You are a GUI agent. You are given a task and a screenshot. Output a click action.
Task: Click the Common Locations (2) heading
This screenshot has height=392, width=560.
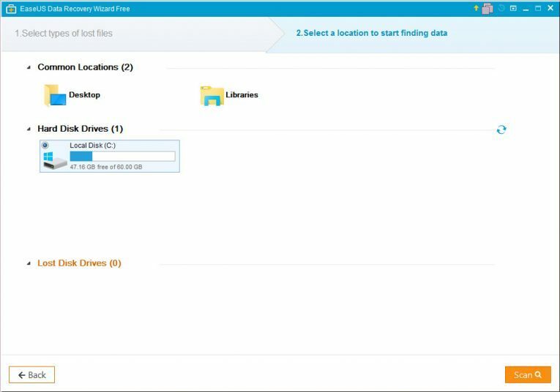(x=86, y=67)
